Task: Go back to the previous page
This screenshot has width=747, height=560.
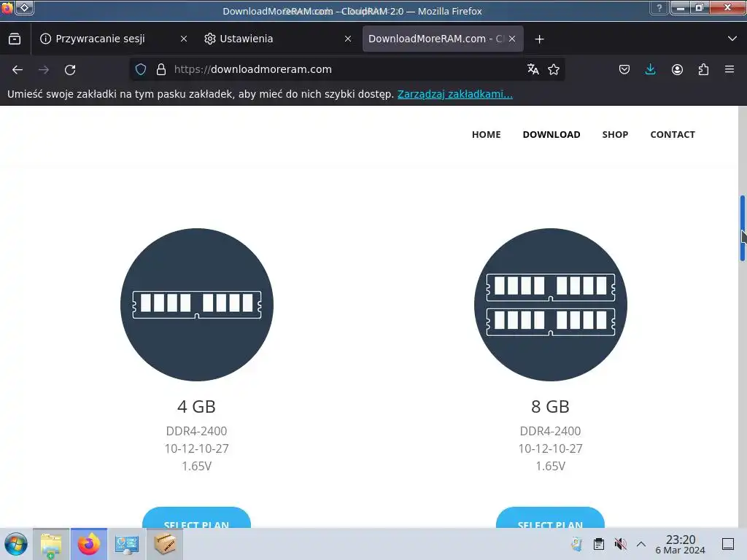Action: [x=18, y=69]
